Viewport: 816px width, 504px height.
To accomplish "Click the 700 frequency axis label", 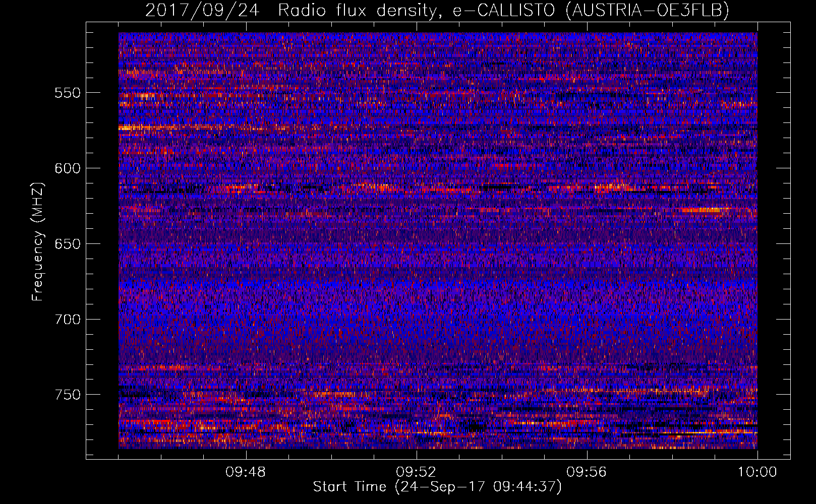I will pos(68,320).
